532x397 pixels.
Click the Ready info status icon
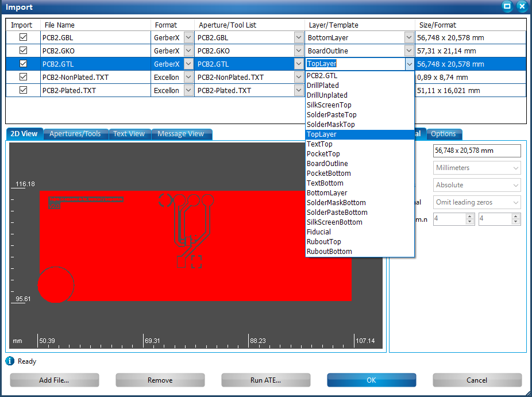click(10, 361)
